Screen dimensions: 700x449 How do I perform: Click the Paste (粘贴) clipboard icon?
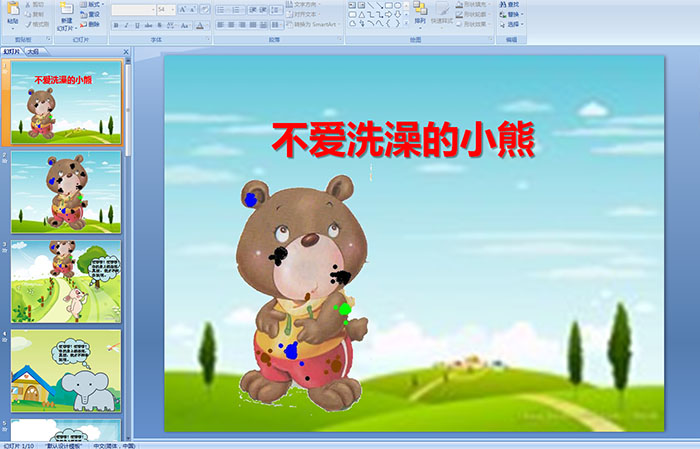tap(13, 10)
